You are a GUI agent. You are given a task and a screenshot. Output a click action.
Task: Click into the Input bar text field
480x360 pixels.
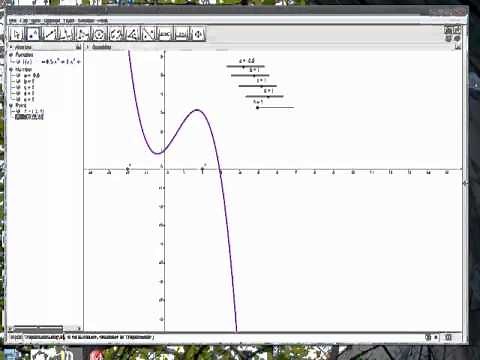[223, 337]
